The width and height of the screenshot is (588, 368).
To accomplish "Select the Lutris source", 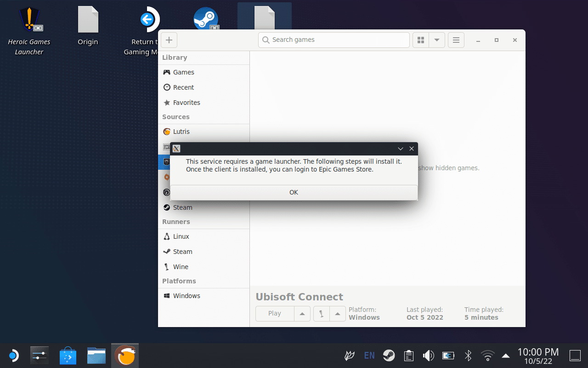I will tap(204, 132).
